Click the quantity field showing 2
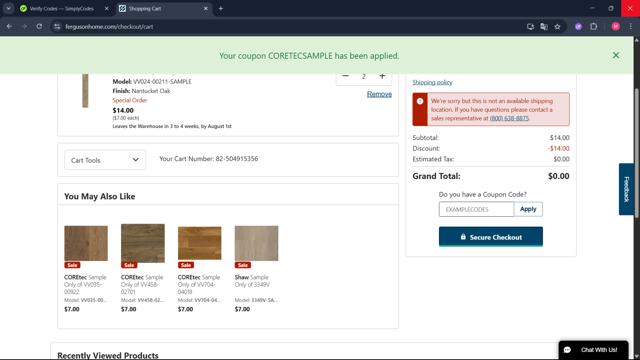The height and width of the screenshot is (360, 640). [x=363, y=76]
